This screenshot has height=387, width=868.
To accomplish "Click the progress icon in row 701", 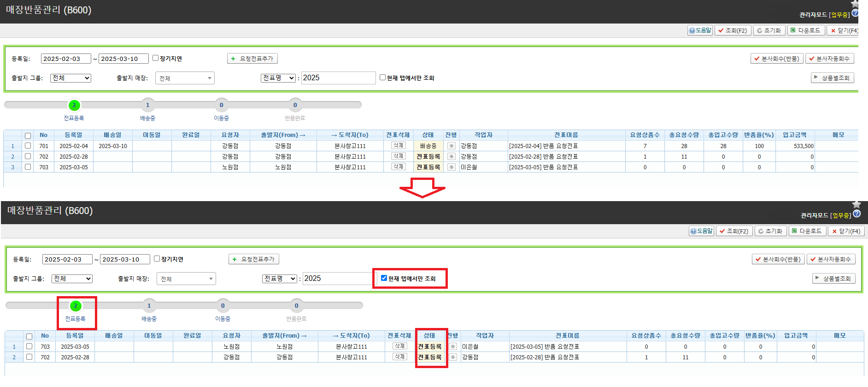I will (451, 146).
